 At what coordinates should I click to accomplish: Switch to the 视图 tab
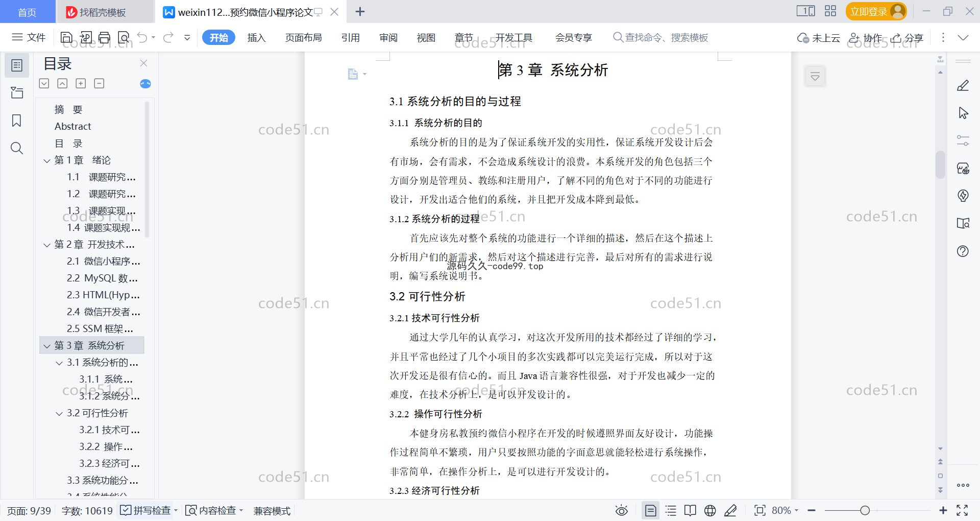click(426, 37)
